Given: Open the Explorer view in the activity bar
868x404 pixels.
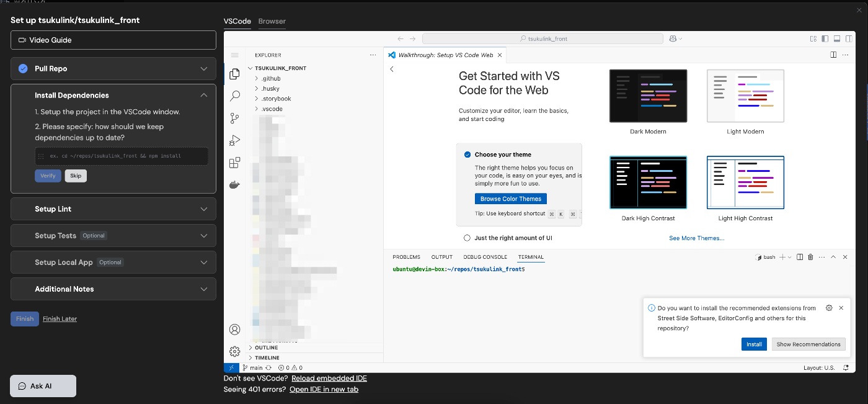Looking at the screenshot, I should coord(234,74).
